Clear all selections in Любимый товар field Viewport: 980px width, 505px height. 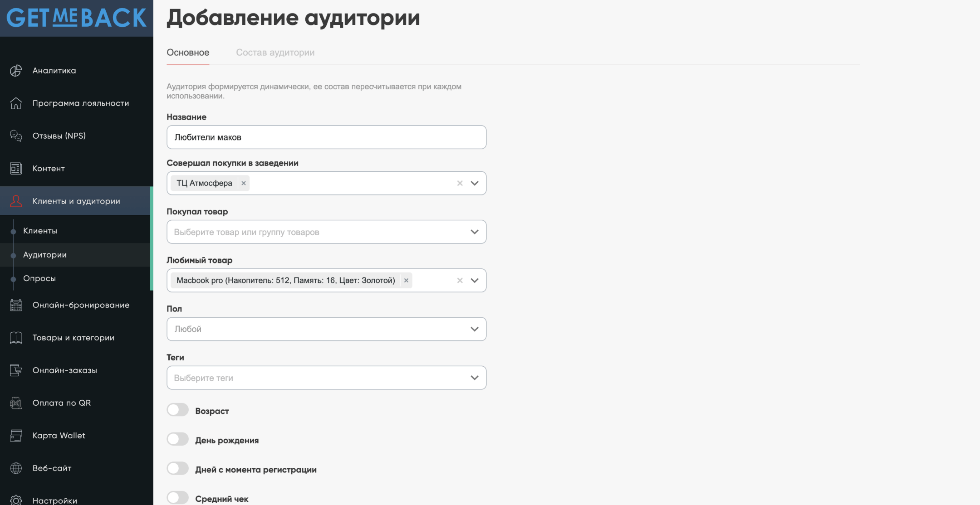click(x=460, y=281)
